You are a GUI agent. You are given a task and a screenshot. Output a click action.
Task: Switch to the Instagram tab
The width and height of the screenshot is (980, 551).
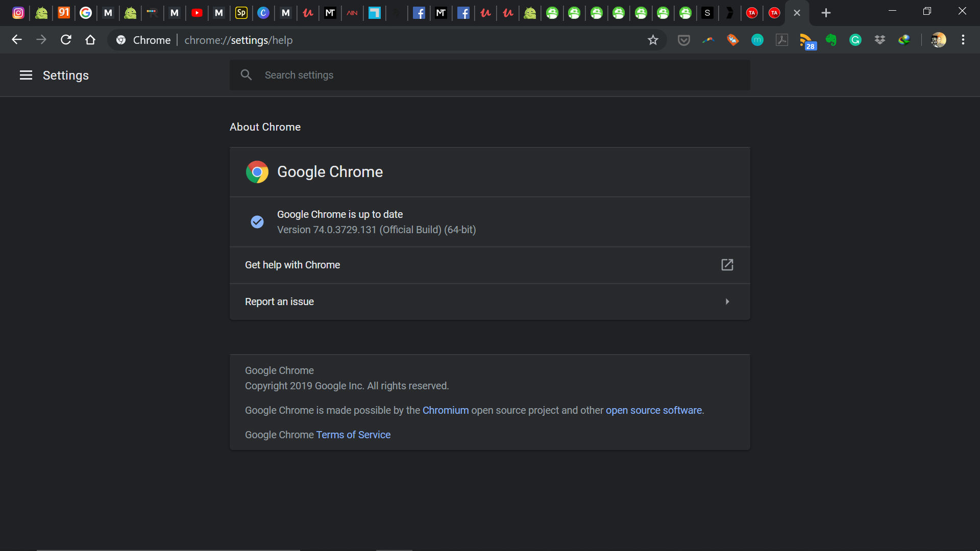pyautogui.click(x=18, y=13)
